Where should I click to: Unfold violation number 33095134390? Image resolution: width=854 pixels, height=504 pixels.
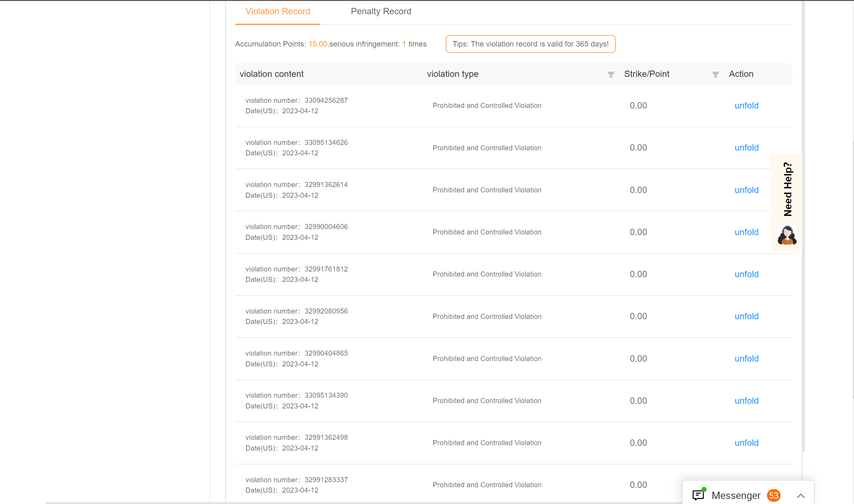pos(746,401)
